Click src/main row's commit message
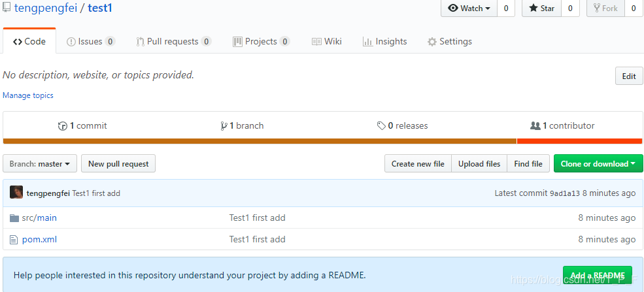 click(257, 218)
